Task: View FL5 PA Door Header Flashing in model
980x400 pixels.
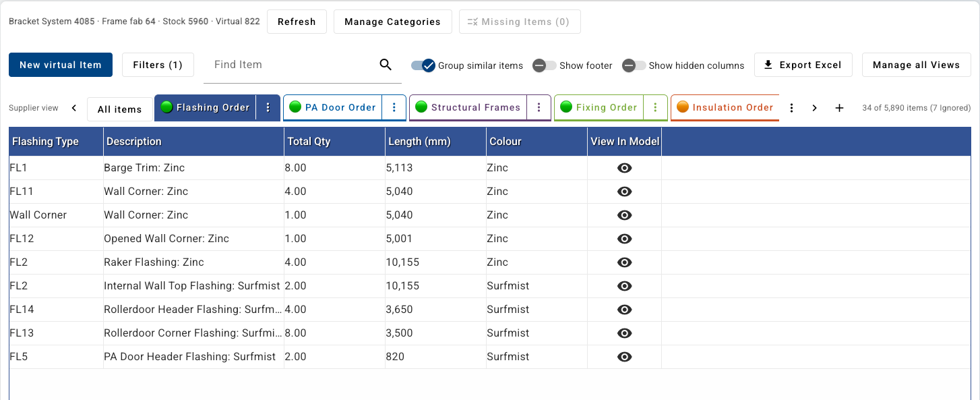Action: point(625,357)
